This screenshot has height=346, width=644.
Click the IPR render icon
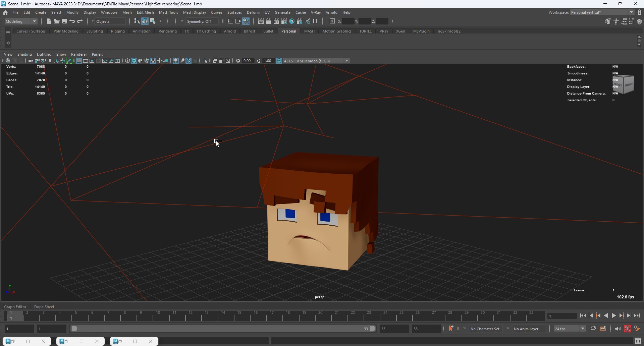point(276,21)
